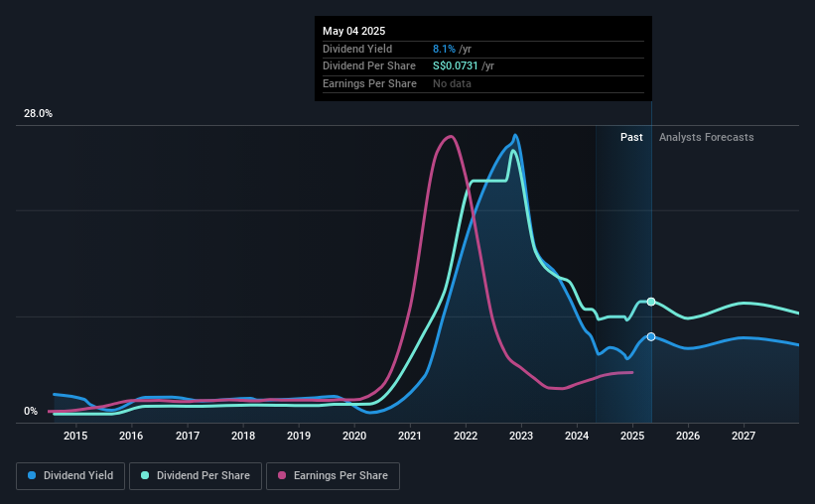Click the pink Earnings Per Share legend dot
Image resolution: width=815 pixels, height=504 pixels.
(x=282, y=475)
